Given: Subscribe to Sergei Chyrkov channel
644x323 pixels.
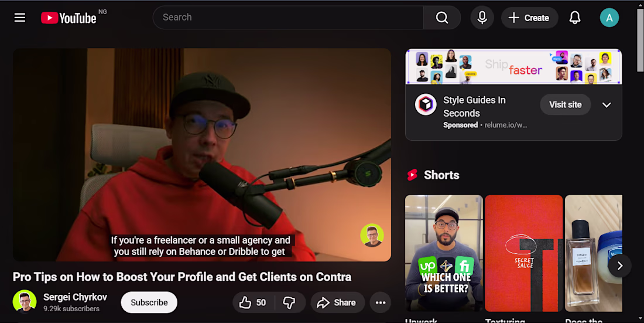Looking at the screenshot, I should point(149,302).
